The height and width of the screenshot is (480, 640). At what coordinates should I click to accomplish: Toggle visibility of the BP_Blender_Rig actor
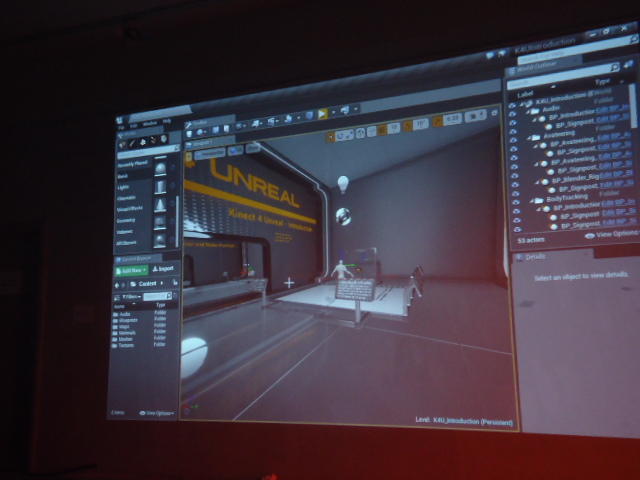515,184
